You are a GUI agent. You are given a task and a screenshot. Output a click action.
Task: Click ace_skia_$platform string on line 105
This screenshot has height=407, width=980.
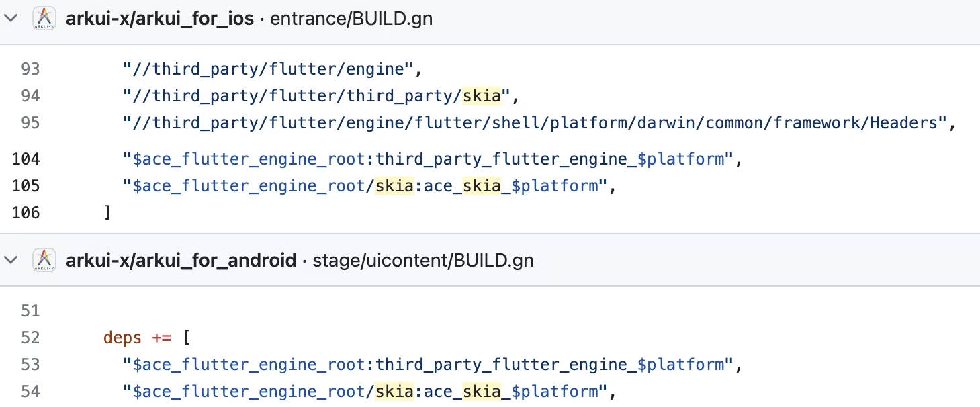tap(511, 186)
